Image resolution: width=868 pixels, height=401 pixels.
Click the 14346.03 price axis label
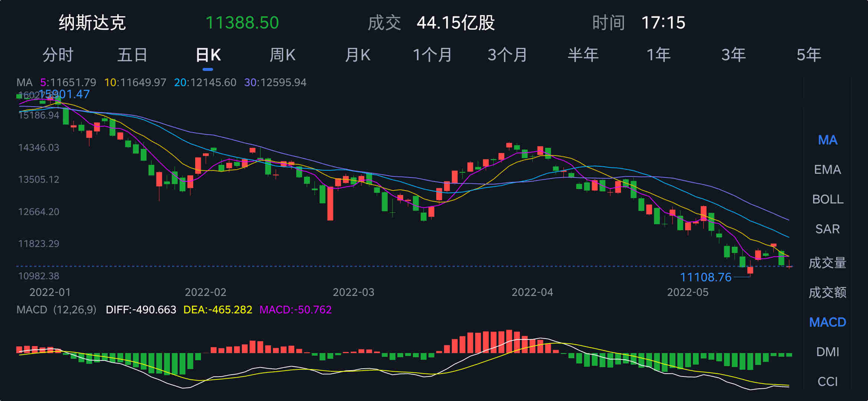click(x=39, y=147)
